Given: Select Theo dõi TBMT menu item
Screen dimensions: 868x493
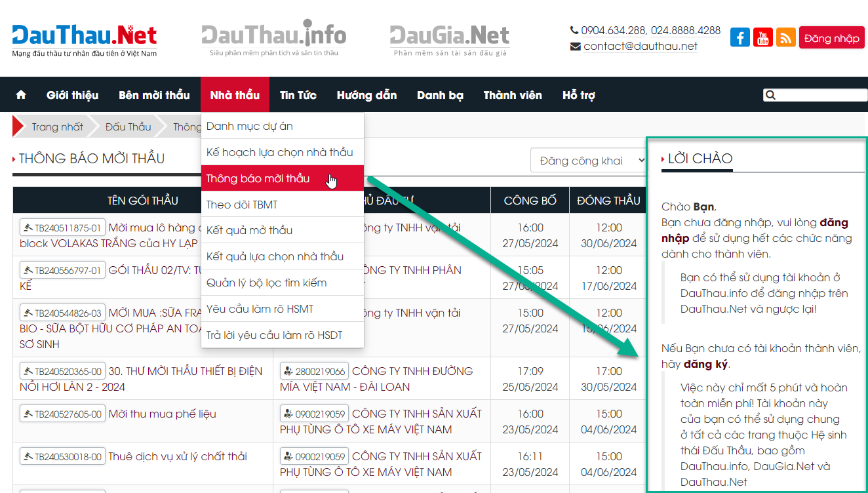Looking at the screenshot, I should [x=282, y=205].
